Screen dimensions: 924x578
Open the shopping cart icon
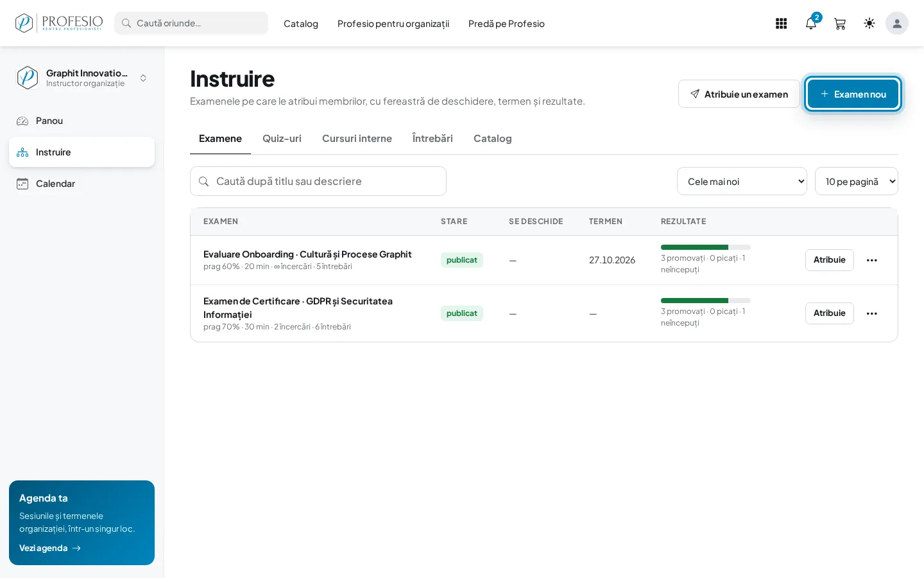pyautogui.click(x=840, y=24)
